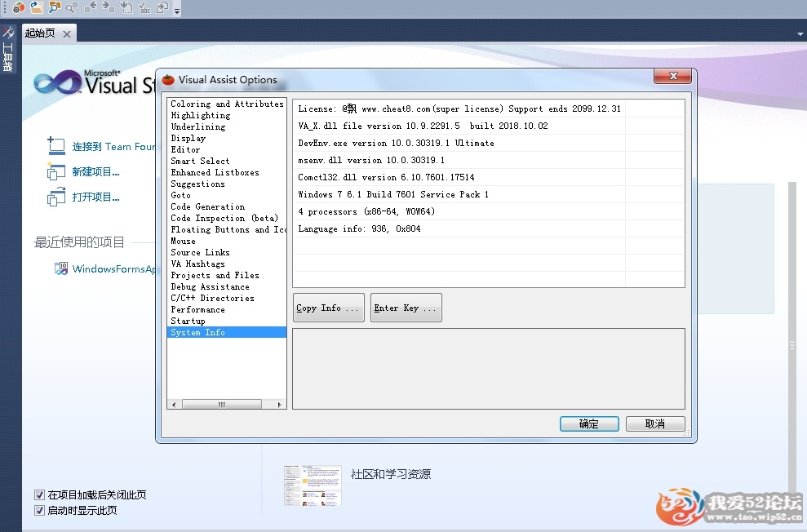This screenshot has width=807, height=532.
Task: Click the VA_X.dll file version row
Action: pos(489,126)
